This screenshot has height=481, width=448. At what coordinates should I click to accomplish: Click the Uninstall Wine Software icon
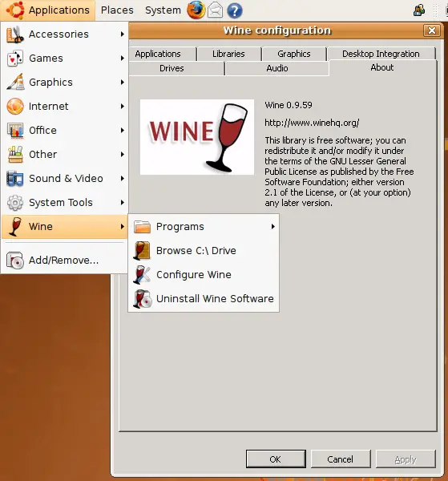click(143, 299)
